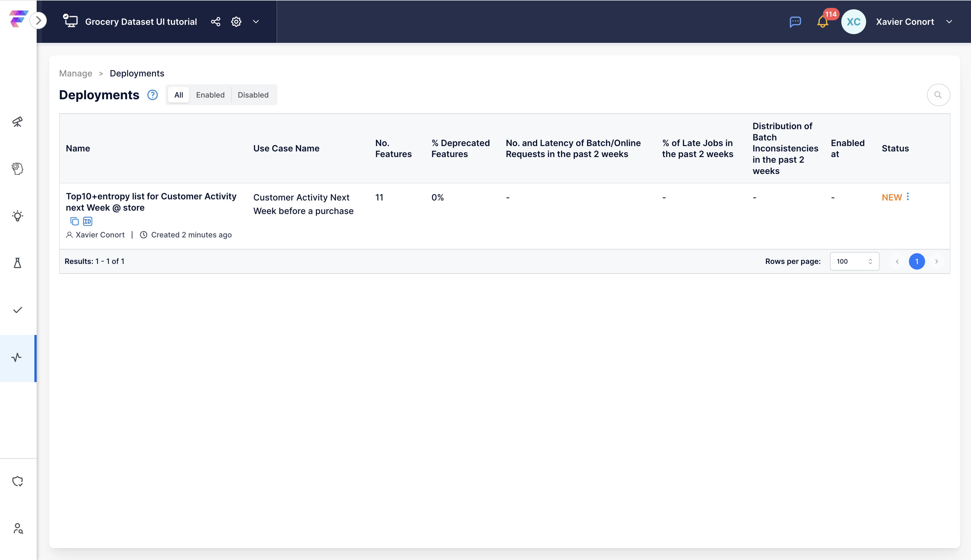971x560 pixels.
Task: Click the Status column header
Action: (895, 149)
